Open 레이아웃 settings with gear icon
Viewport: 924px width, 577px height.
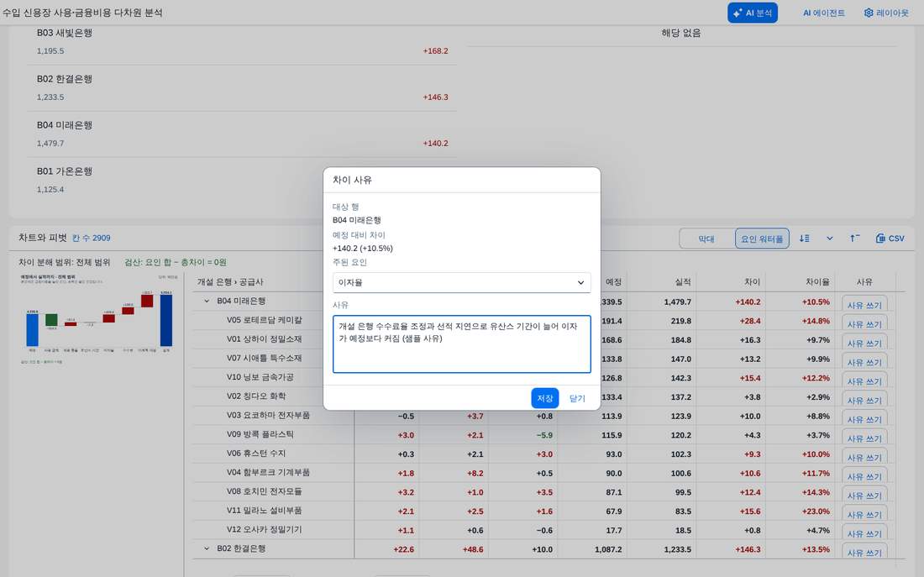coord(886,13)
